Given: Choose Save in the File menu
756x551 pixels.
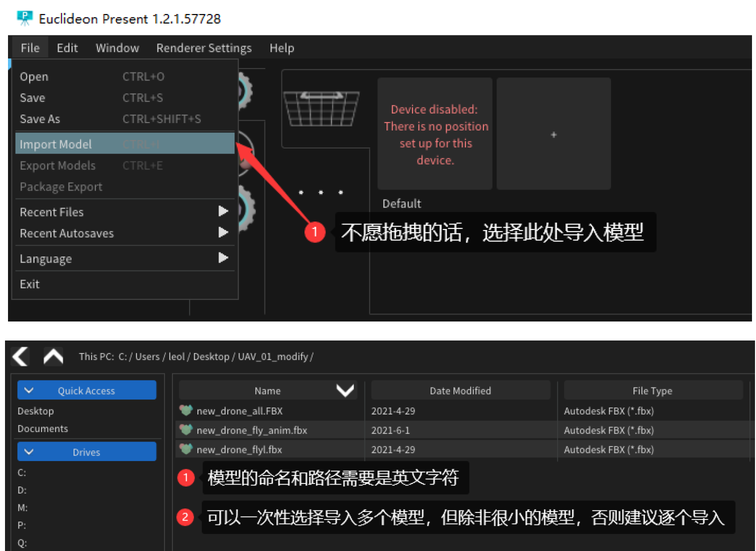Looking at the screenshot, I should 125,97.
